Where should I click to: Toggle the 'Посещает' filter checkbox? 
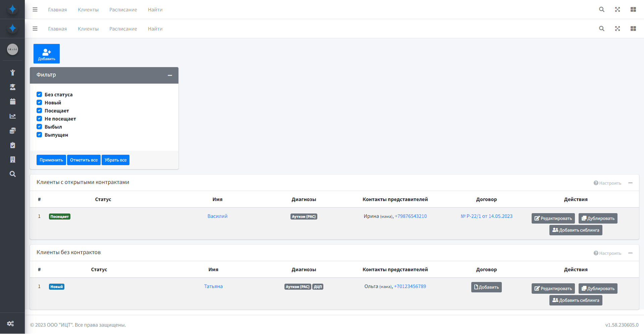pyautogui.click(x=39, y=111)
